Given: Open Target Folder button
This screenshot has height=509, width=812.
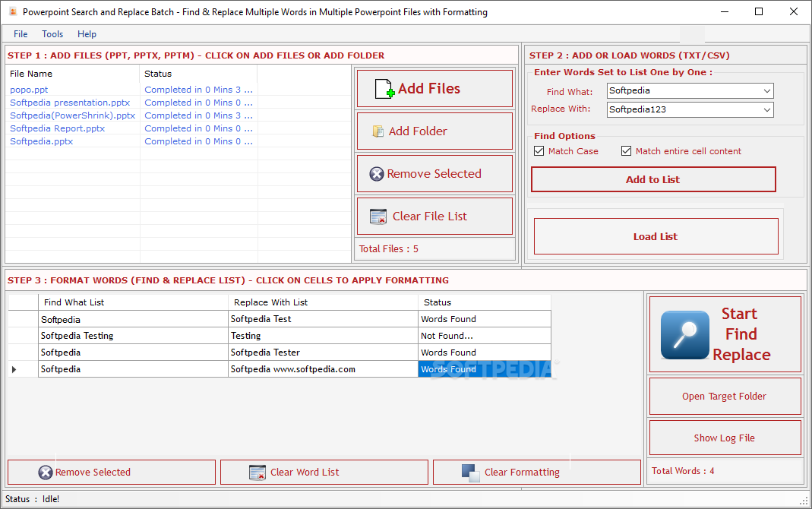Looking at the screenshot, I should click(x=725, y=396).
